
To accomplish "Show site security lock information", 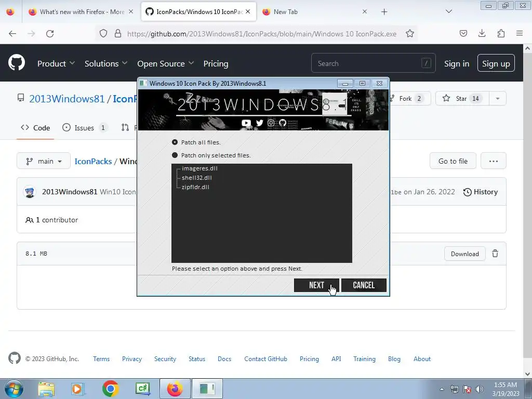I will [x=118, y=34].
